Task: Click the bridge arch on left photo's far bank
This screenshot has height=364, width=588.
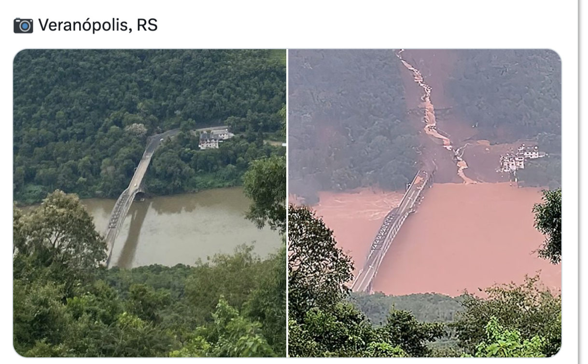Action: click(139, 194)
